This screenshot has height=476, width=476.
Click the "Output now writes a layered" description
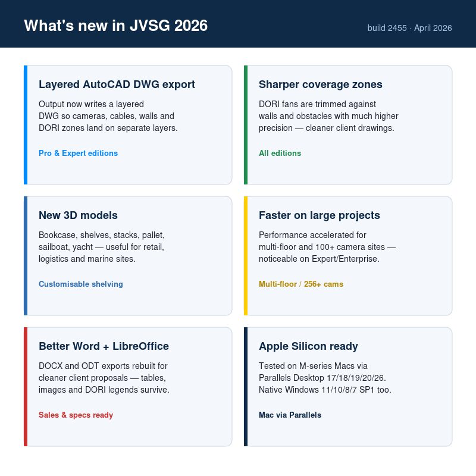coord(91,104)
